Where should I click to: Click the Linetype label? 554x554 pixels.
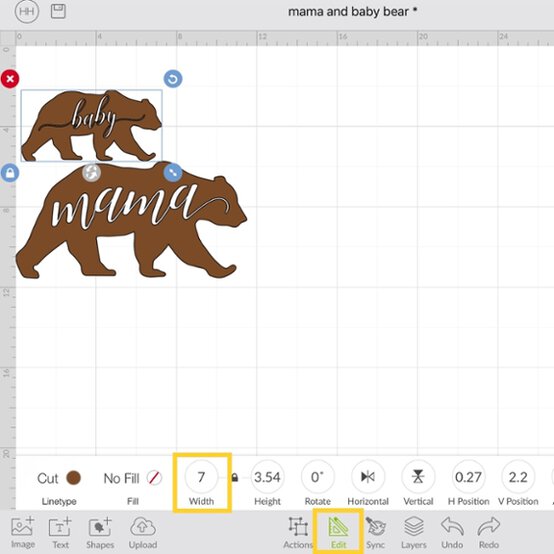[x=59, y=501]
